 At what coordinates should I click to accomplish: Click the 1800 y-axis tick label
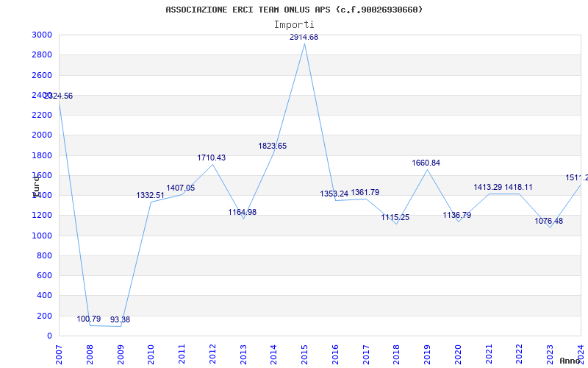point(42,155)
